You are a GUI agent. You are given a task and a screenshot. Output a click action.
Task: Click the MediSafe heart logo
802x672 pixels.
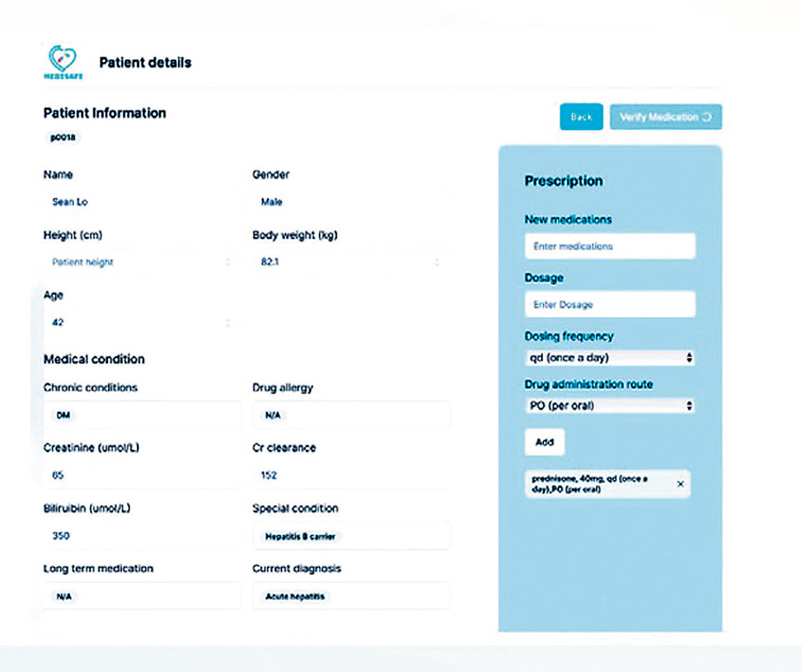point(63,62)
